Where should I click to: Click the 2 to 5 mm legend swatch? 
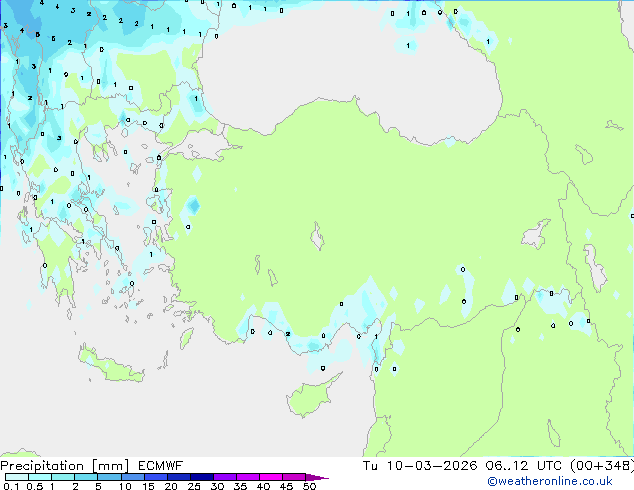86,477
